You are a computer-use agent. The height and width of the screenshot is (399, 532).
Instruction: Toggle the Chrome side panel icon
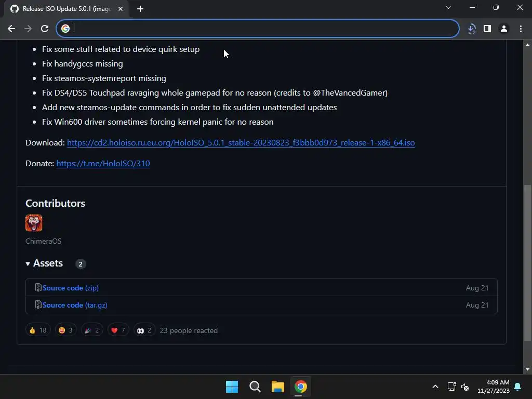point(487,29)
